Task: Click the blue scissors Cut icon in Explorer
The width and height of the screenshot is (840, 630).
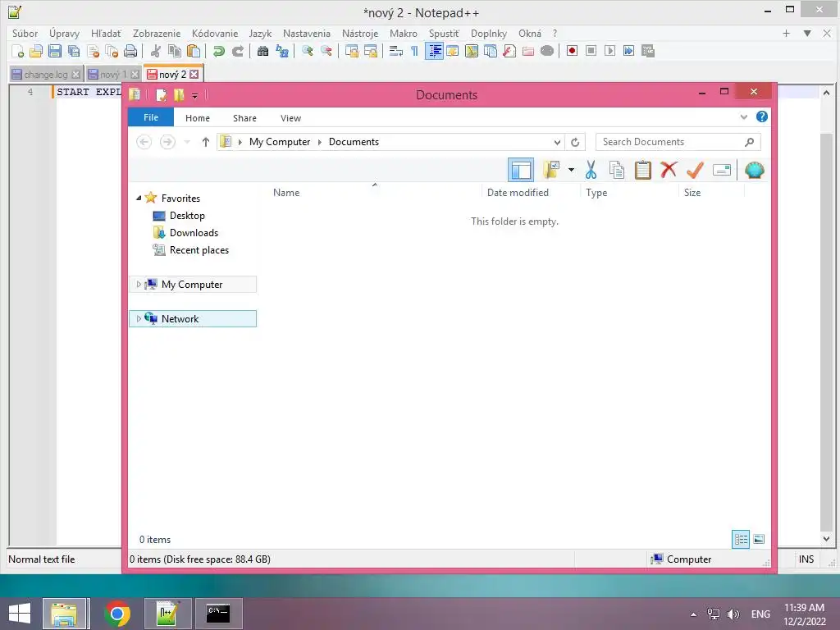Action: click(x=591, y=170)
